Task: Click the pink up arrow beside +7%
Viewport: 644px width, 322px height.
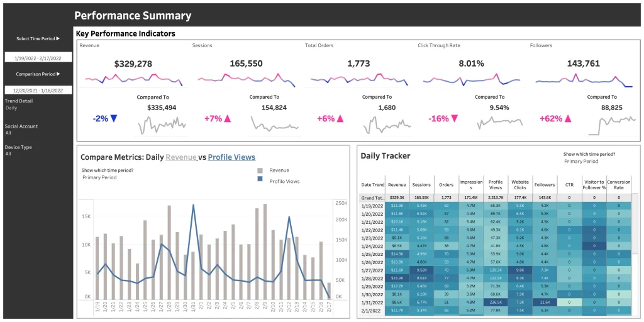Action: pos(227,118)
